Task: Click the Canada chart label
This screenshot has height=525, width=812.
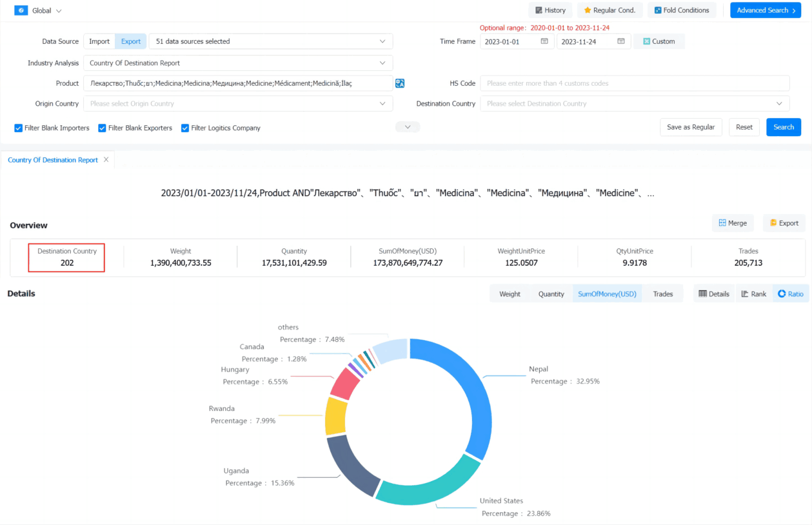Action: (252, 347)
